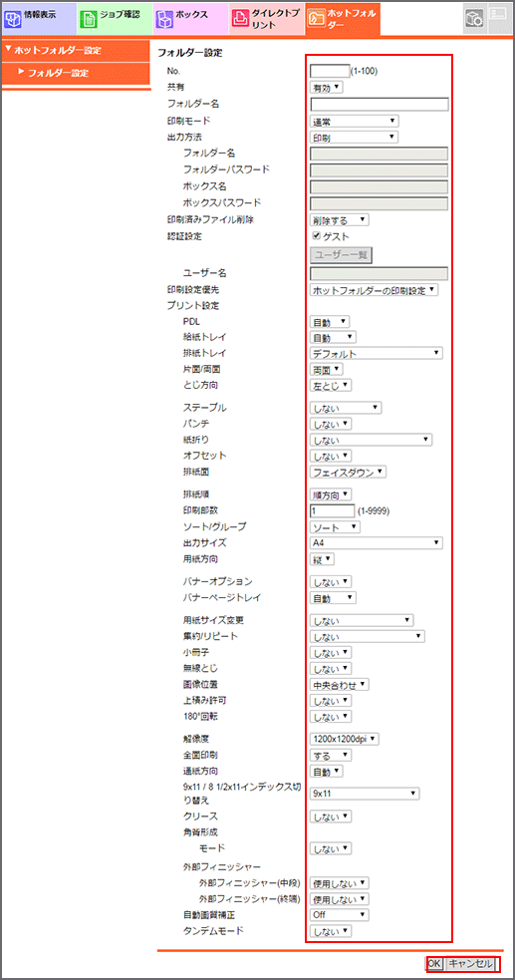
Task: Switch to the ジョブ確認 tab
Action: point(115,18)
